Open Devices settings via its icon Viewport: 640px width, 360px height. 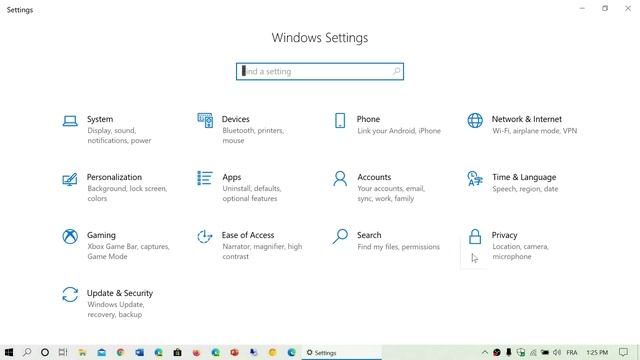coord(205,120)
